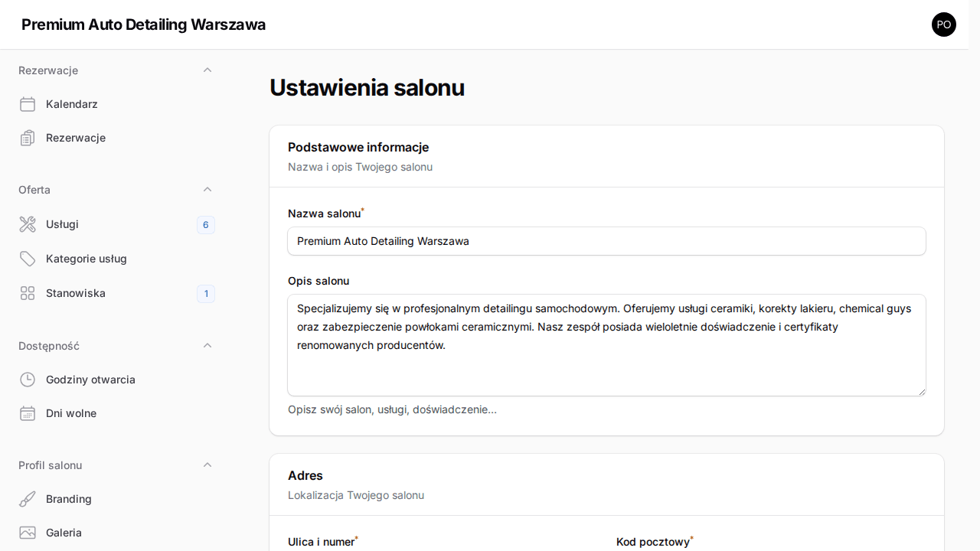Click the Usługi scissors icon
980x551 pixels.
tap(28, 224)
